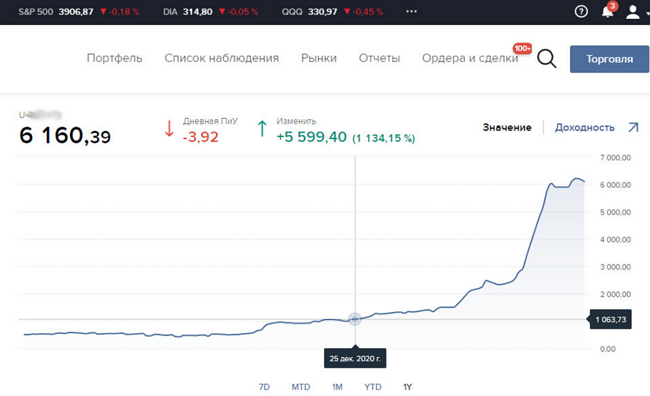Click the 7 000,00 axis label

615,158
